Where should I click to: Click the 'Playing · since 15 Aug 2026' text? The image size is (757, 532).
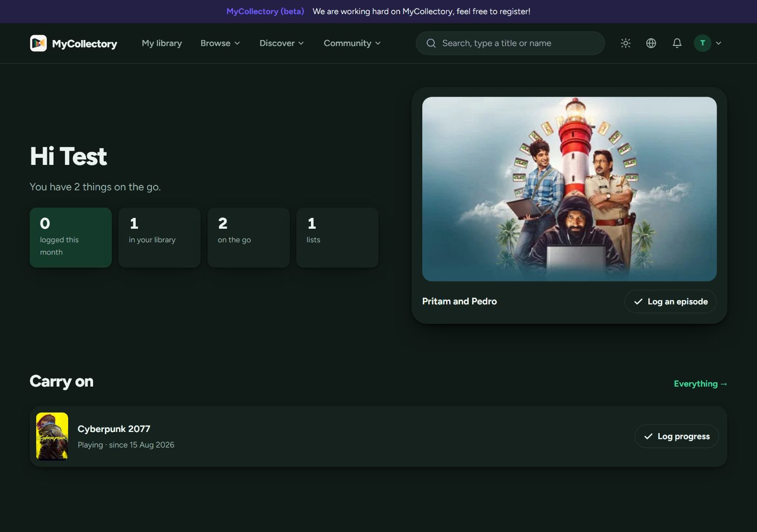tap(126, 445)
